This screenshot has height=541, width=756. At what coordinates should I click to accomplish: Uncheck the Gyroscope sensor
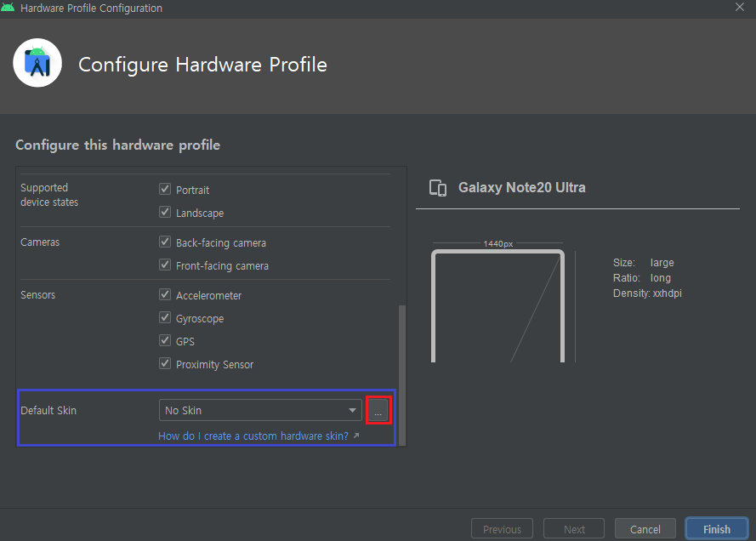165,318
